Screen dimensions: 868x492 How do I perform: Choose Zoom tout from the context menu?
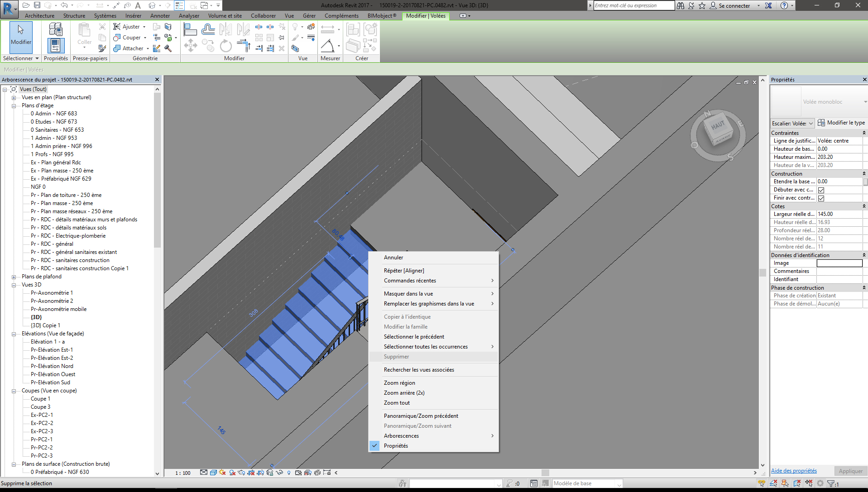coord(397,403)
